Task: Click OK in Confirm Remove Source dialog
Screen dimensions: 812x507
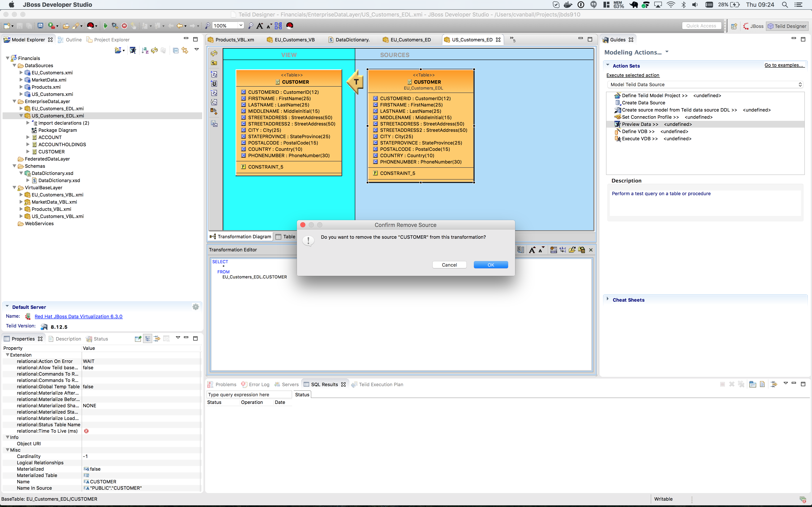Action: (x=491, y=265)
